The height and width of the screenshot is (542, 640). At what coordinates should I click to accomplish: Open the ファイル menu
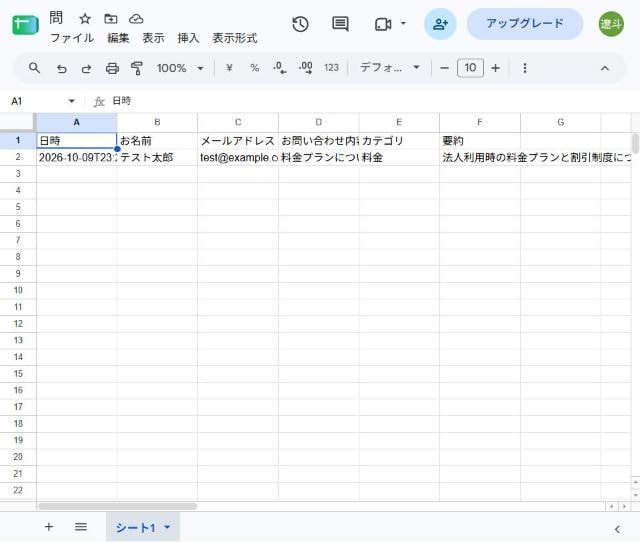[72, 38]
